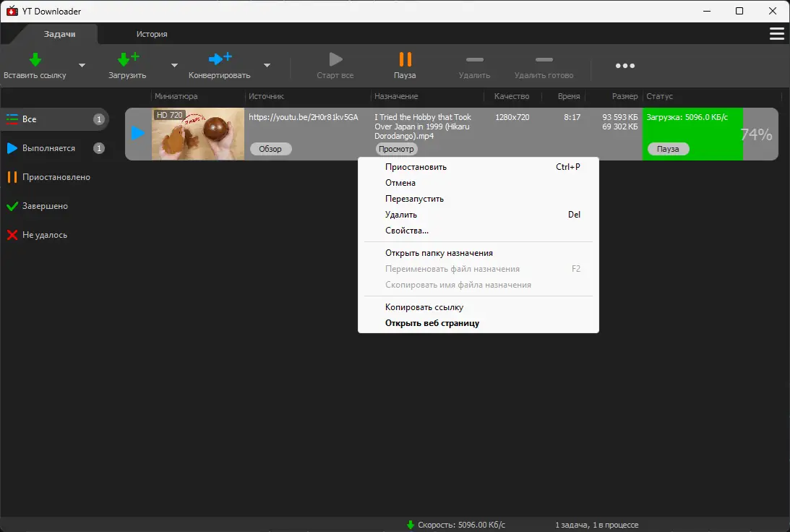Choose Открыть веб страницу menu item
This screenshot has width=790, height=532.
[478, 323]
